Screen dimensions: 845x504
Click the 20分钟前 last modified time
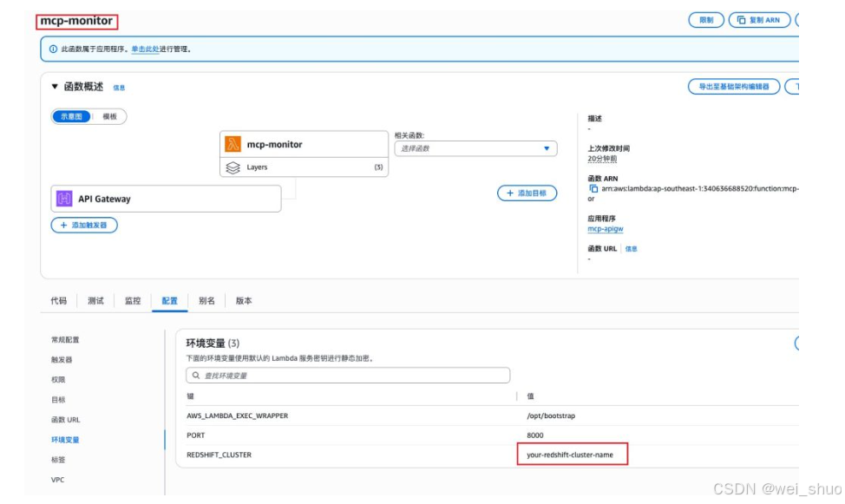coord(602,159)
